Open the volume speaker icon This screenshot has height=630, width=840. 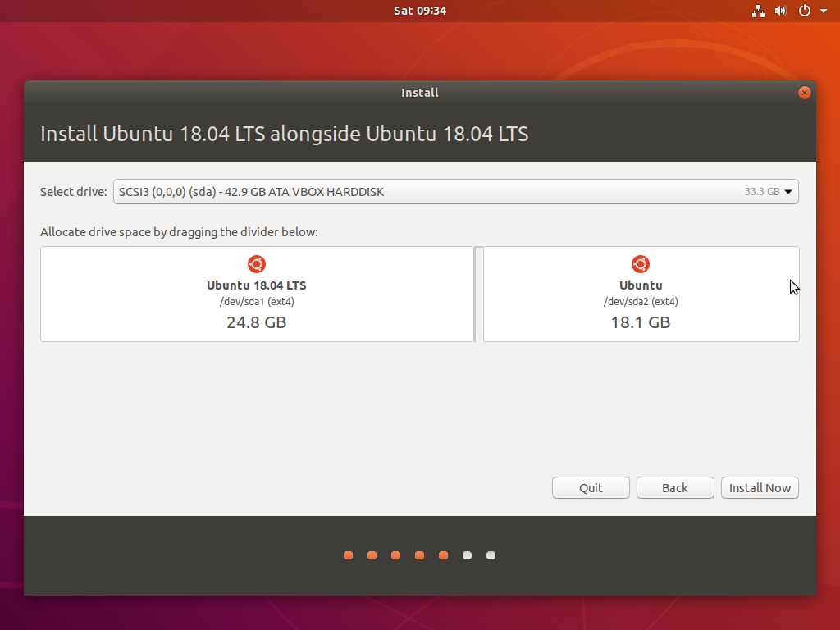point(781,11)
